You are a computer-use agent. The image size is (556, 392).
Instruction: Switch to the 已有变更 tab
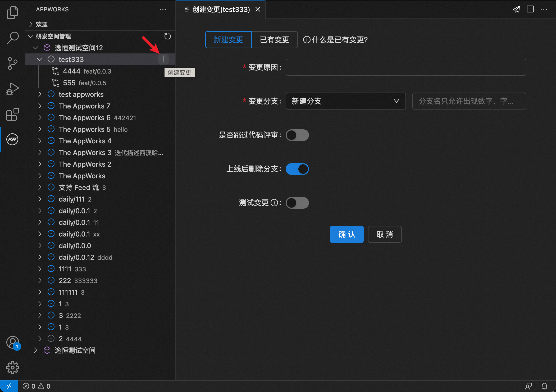[274, 40]
